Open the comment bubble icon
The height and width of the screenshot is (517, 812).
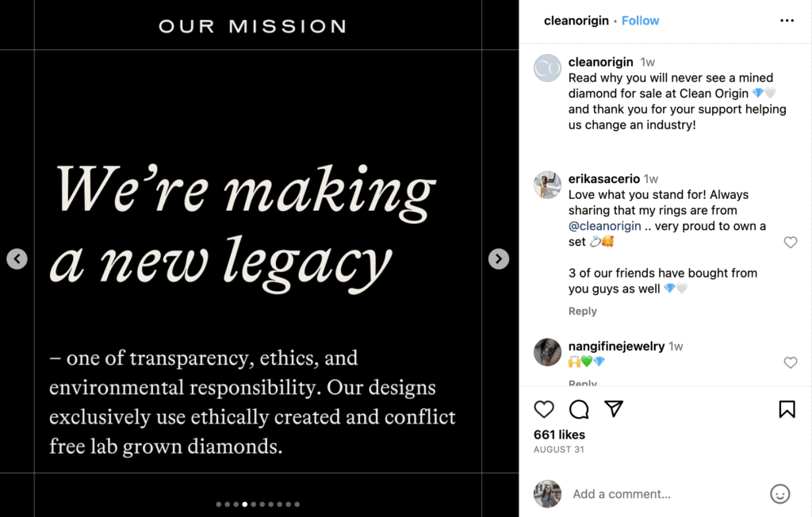coord(579,409)
